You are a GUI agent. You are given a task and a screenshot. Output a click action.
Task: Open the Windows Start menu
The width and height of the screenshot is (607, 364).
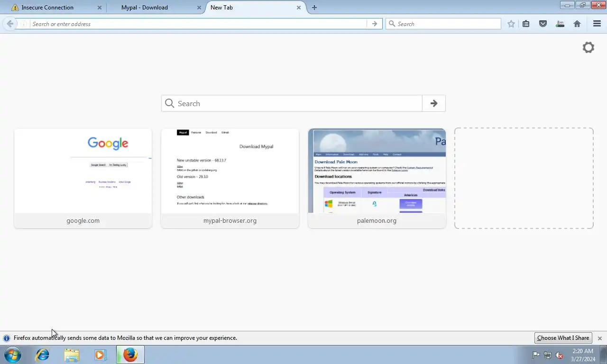click(x=13, y=355)
